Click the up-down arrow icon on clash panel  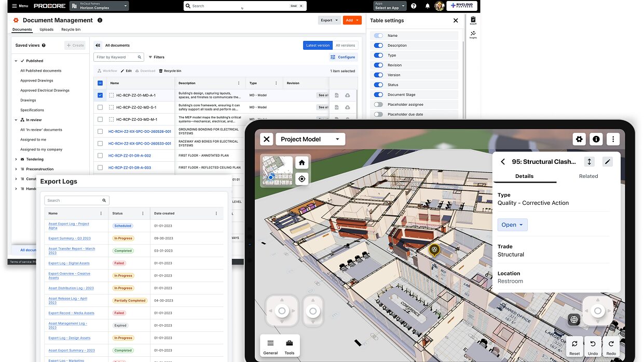tap(589, 162)
